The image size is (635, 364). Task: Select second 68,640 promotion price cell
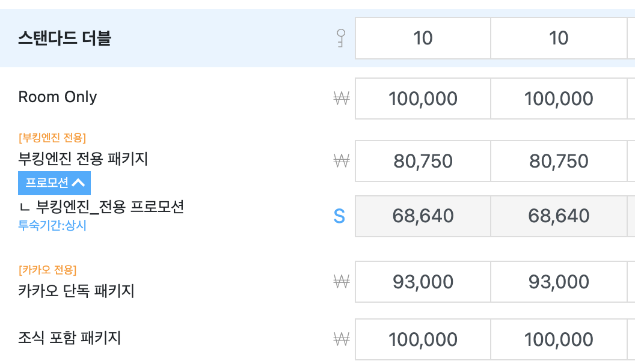pos(559,216)
